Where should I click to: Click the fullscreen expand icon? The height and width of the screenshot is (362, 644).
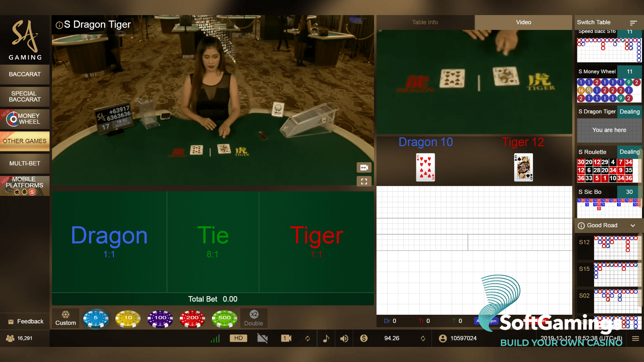[x=365, y=182]
